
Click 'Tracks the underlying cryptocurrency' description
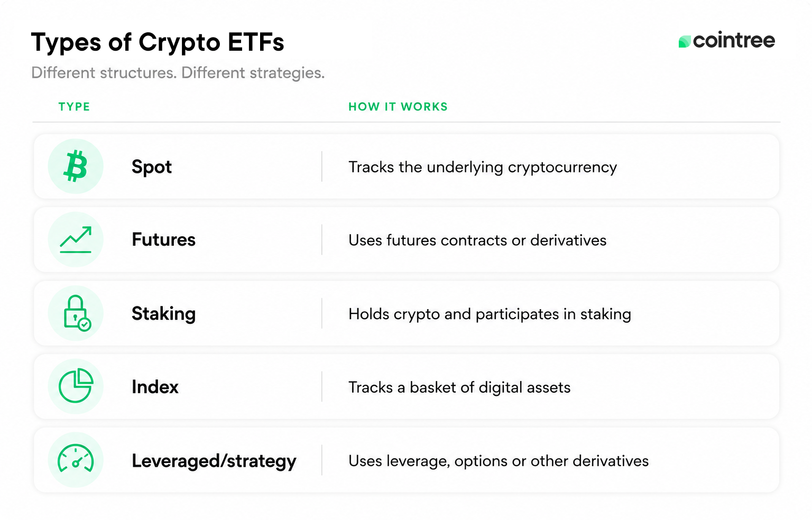tap(483, 168)
